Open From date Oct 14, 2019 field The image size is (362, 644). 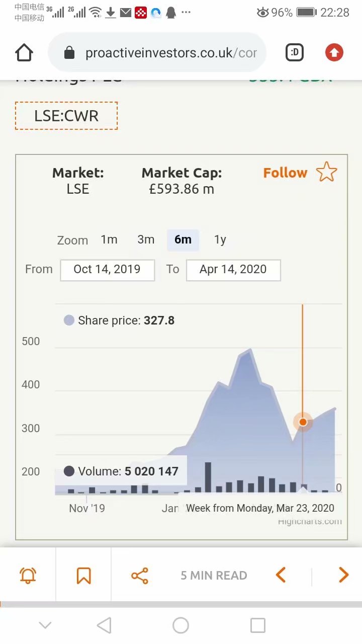(107, 270)
